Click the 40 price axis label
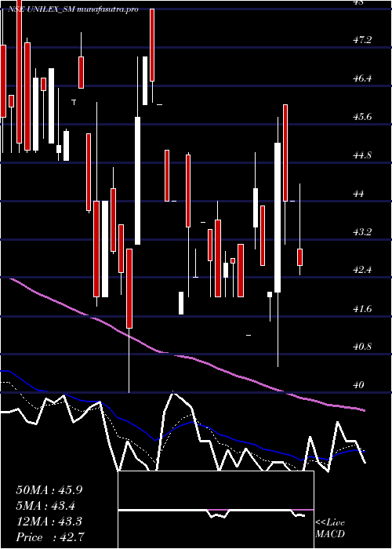This screenshot has height=549, width=392. pyautogui.click(x=359, y=385)
